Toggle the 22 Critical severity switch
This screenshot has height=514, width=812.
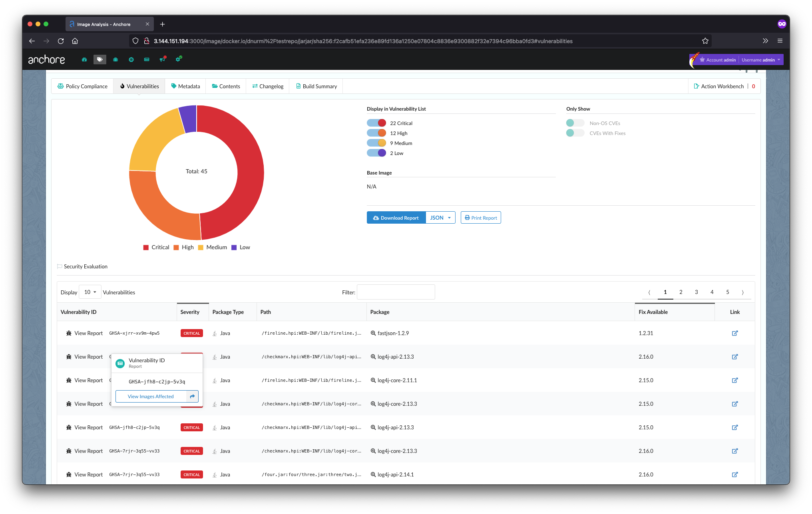[376, 123]
